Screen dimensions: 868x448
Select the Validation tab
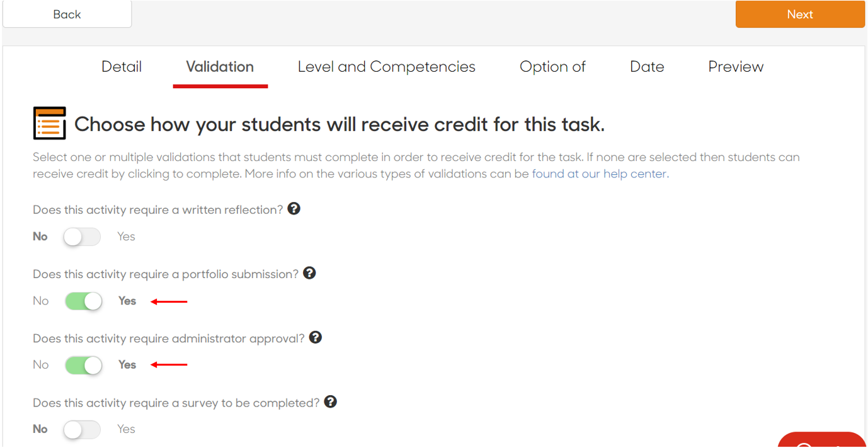pos(220,67)
